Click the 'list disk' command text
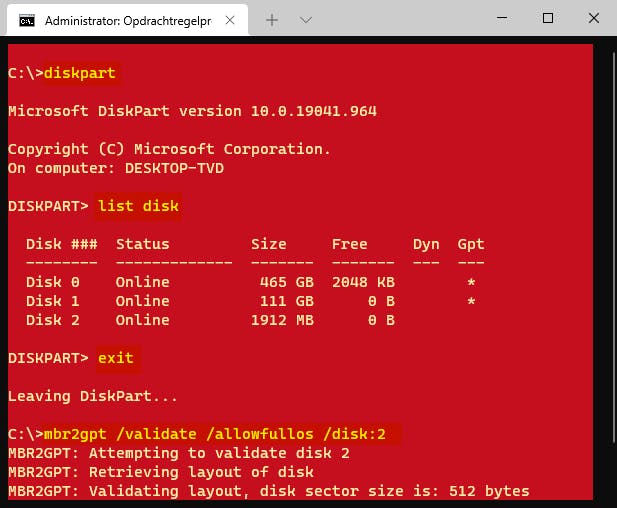This screenshot has height=508, width=617. (138, 206)
